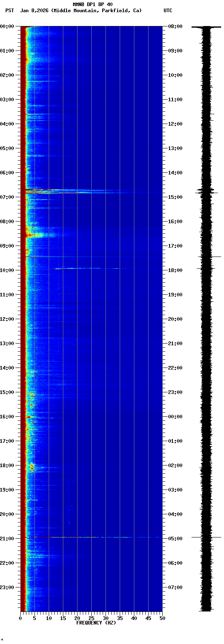This screenshot has height=644, width=224.
Task: Click the seismogram spike near 05:00 UTC
Action: (207, 537)
